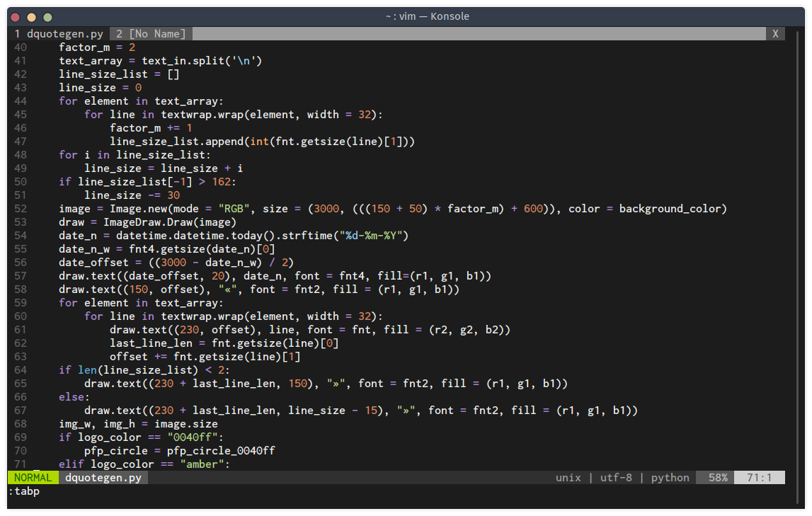Click the 71:1 cursor position indicator

click(760, 477)
